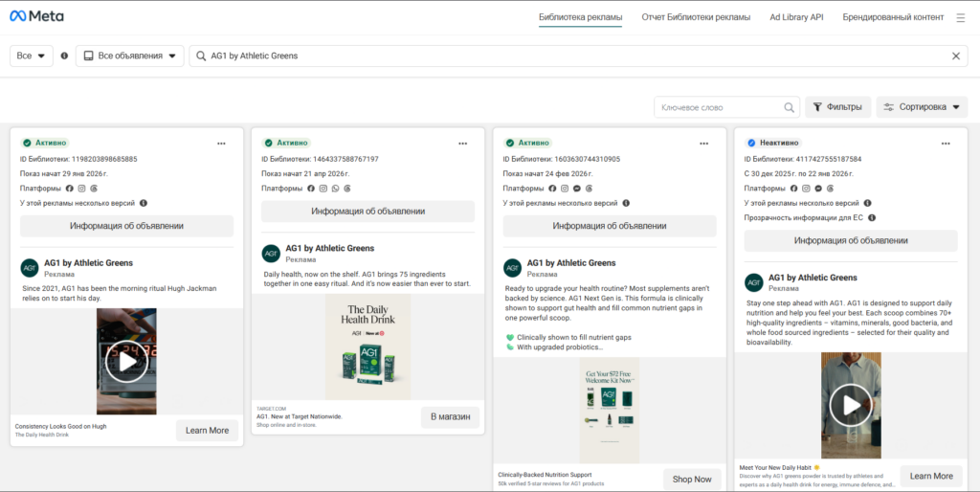Click advertiser name on the Target ad

click(330, 248)
